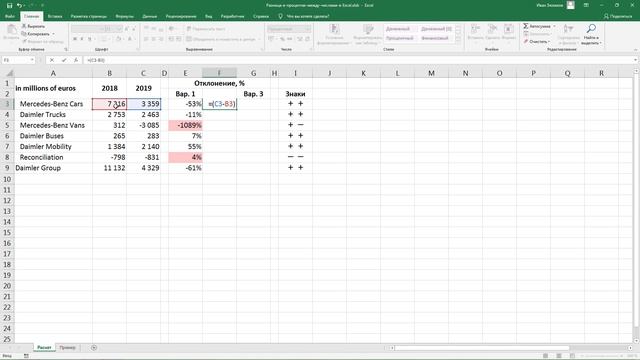This screenshot has width=640, height=360.
Task: Click the user account avatar in title bar
Action: tap(571, 5)
